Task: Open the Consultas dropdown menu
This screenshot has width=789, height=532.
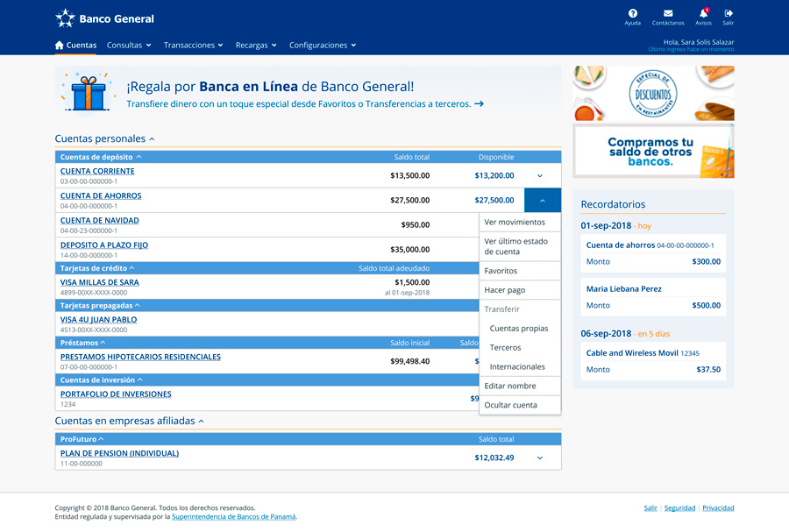Action: pos(129,46)
